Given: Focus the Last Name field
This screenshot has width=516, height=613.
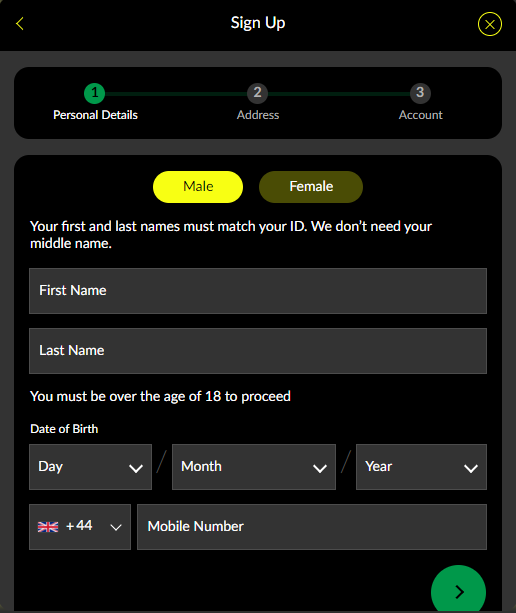Looking at the screenshot, I should (x=258, y=351).
